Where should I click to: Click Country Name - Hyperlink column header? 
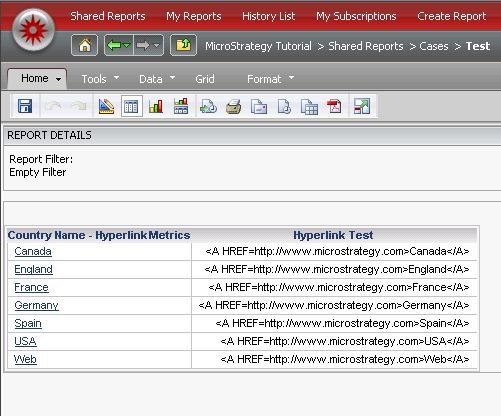[x=77, y=235]
